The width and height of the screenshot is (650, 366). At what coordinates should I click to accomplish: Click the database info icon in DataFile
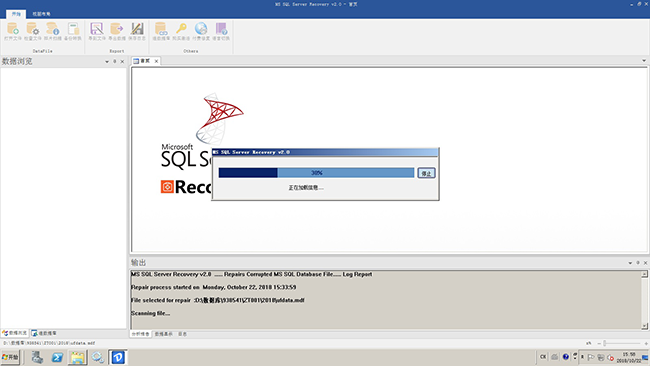tap(53, 29)
